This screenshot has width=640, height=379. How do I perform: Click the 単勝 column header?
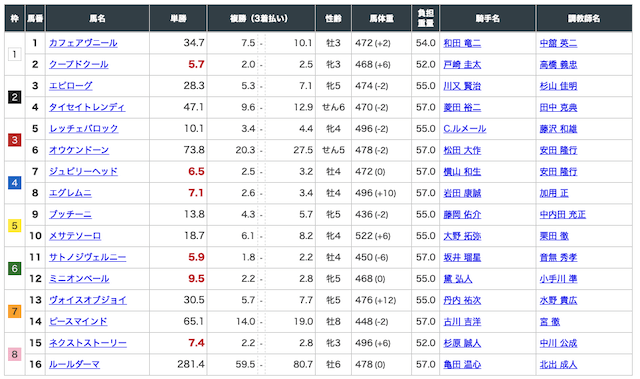pos(178,18)
